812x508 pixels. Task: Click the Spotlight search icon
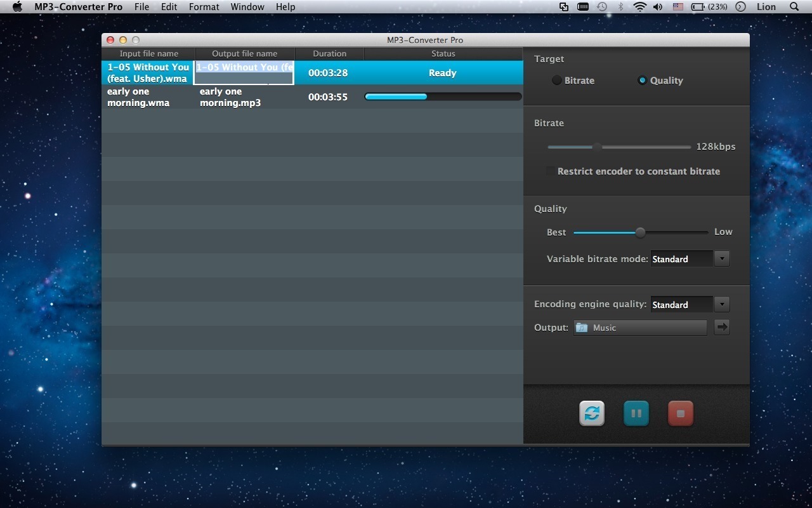point(794,7)
